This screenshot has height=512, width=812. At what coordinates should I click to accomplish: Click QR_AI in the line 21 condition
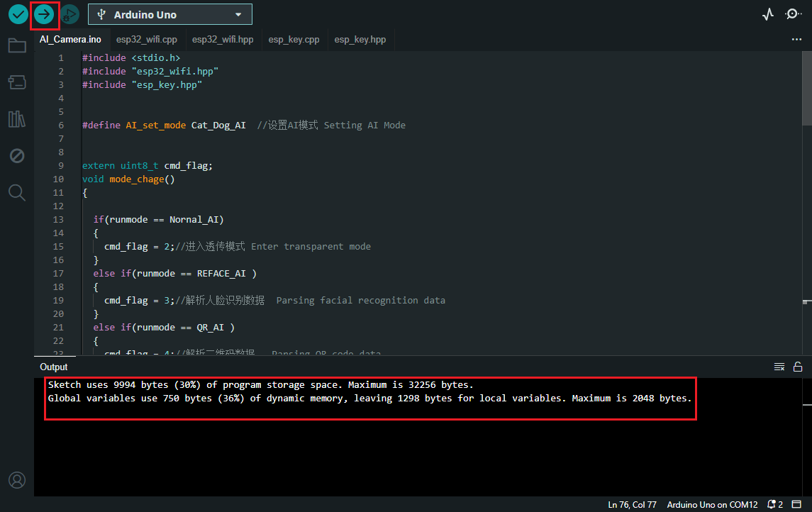pyautogui.click(x=210, y=327)
